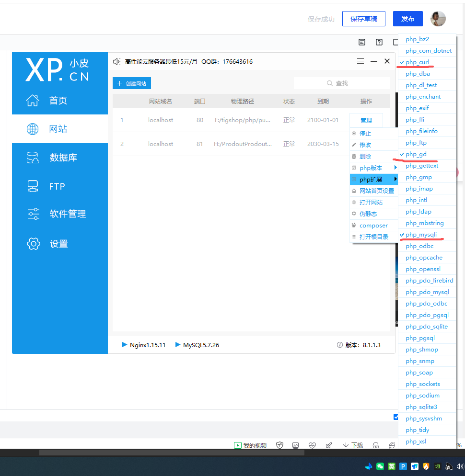Open the WeChat icon in system tray
The image size is (465, 476).
pos(380,466)
